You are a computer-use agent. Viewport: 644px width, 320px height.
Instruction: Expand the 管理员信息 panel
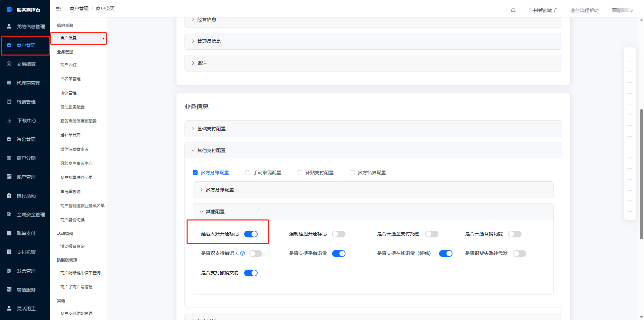point(209,41)
